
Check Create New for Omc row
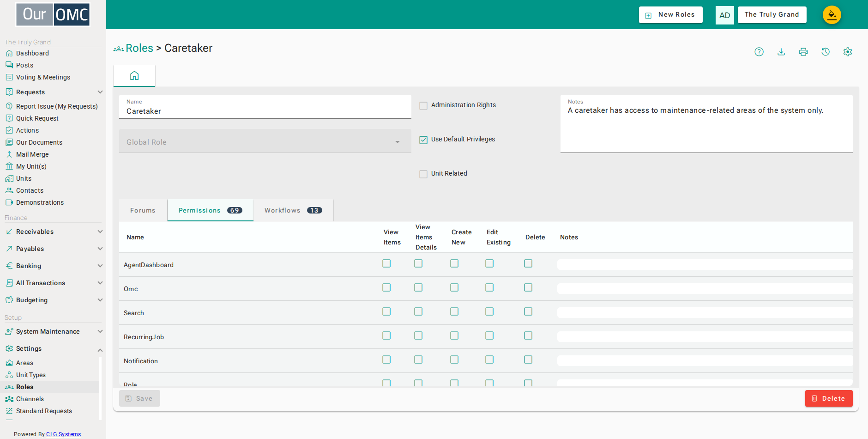coord(454,287)
